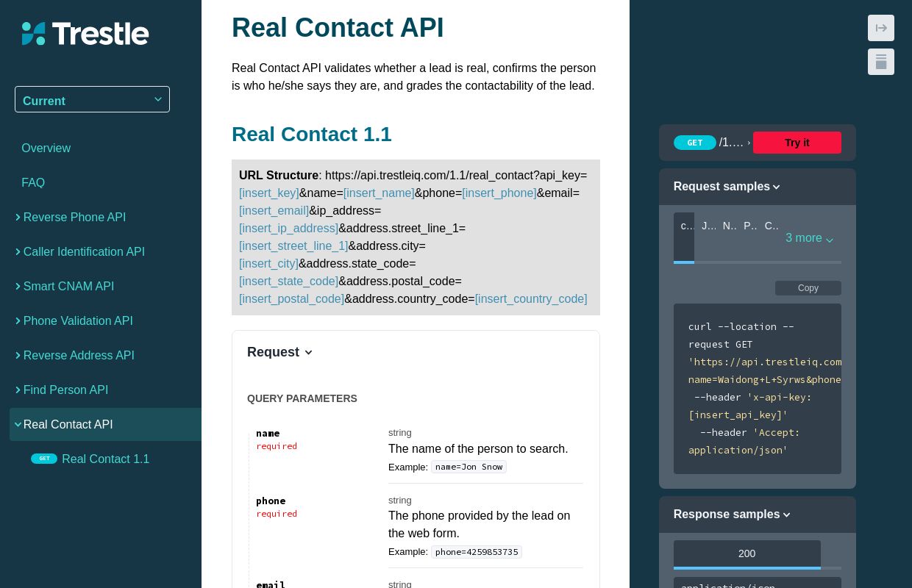Click the [insert_ip_address] placeholder link
Screen dimensions: 912x588
tap(288, 229)
